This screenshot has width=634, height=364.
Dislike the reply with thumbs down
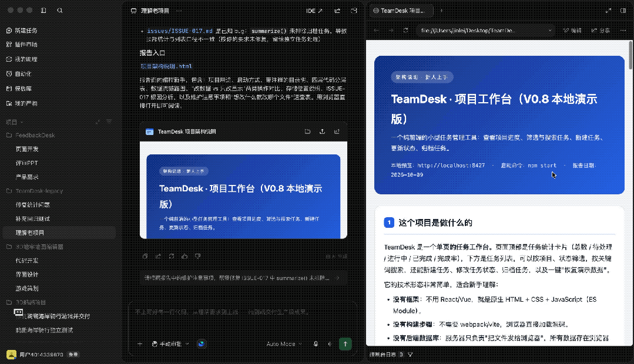tap(197, 256)
